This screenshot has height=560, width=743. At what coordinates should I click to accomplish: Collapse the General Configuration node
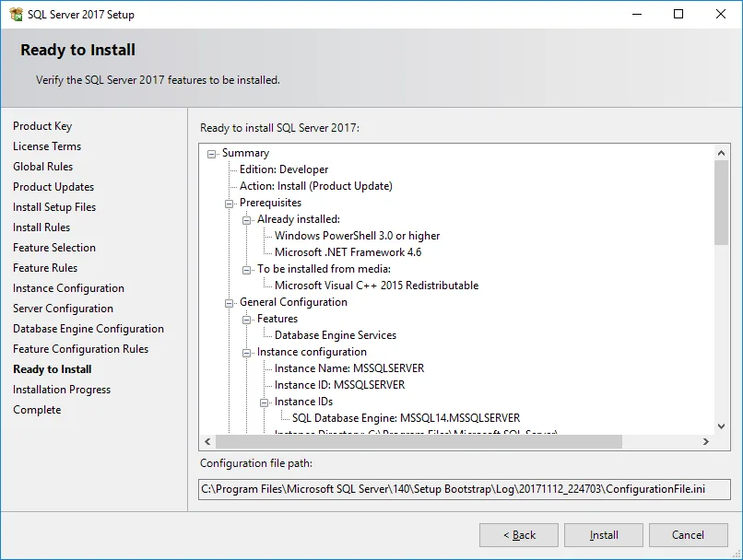[229, 303]
